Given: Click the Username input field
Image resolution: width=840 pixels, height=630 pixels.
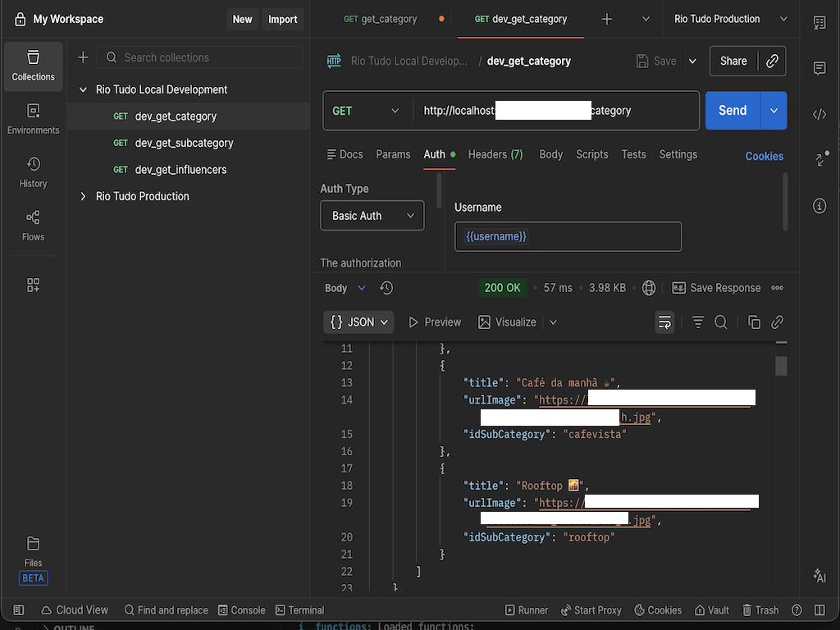Looking at the screenshot, I should click(x=568, y=236).
